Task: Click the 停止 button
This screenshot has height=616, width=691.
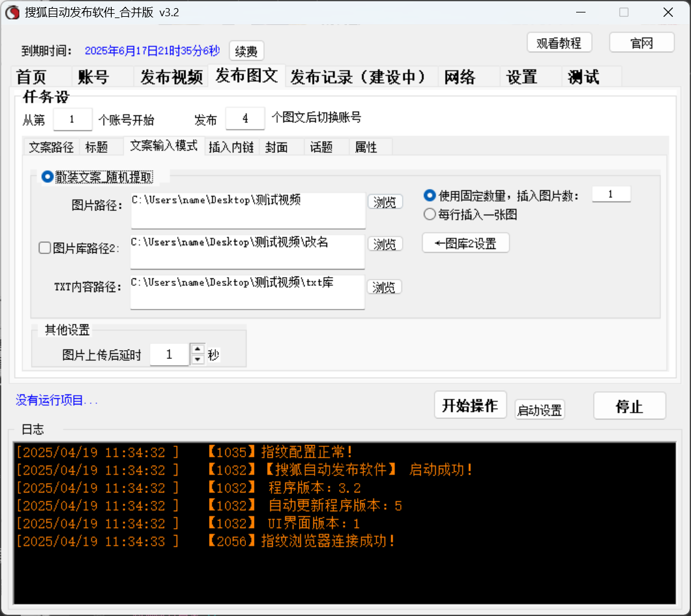Action: 629,406
